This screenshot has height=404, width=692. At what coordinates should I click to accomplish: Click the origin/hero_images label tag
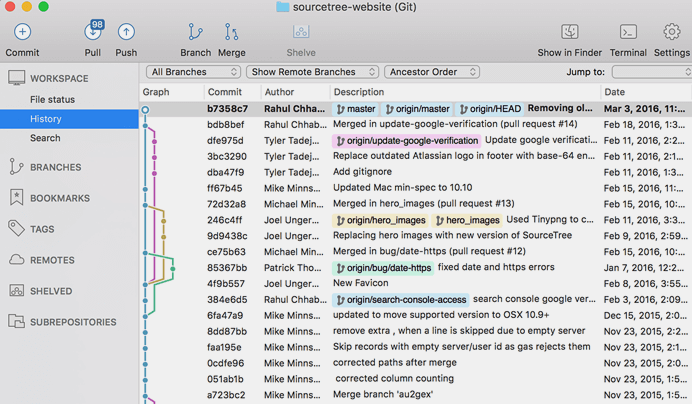pyautogui.click(x=380, y=220)
